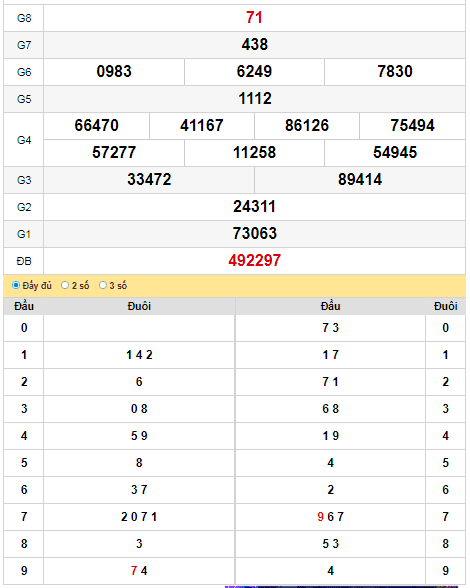Click the G2 result 24311
The height and width of the screenshot is (588, 470).
click(x=254, y=207)
